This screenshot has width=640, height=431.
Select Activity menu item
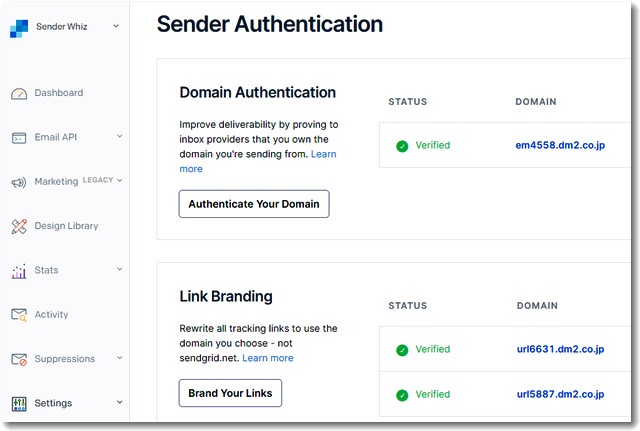point(51,314)
